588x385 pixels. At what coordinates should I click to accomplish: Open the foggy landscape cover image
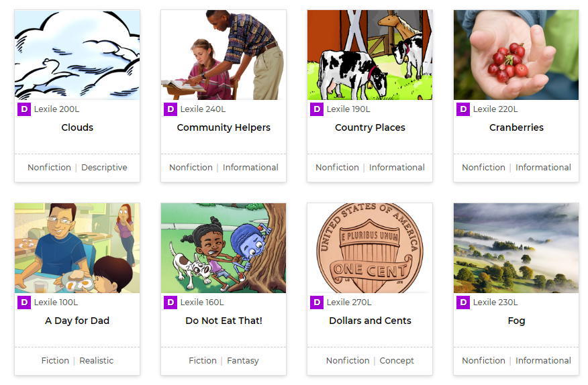point(516,248)
